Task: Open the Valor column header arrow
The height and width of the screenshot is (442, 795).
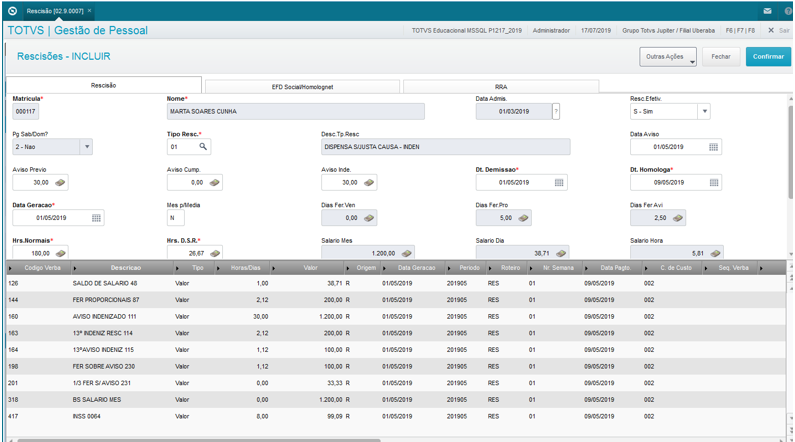Action: point(274,268)
